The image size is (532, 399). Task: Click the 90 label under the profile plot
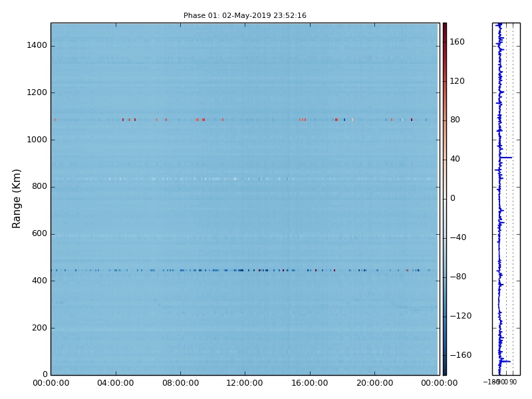[x=513, y=382]
